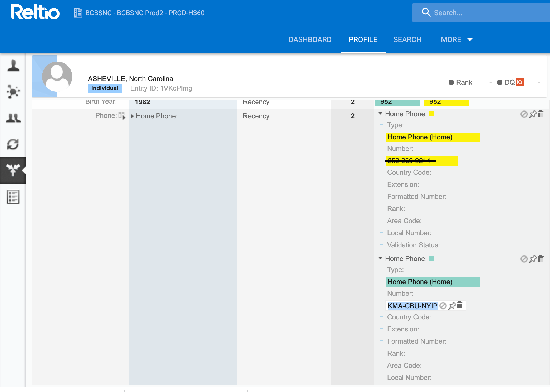Click the green 1982 birth year value

397,102
